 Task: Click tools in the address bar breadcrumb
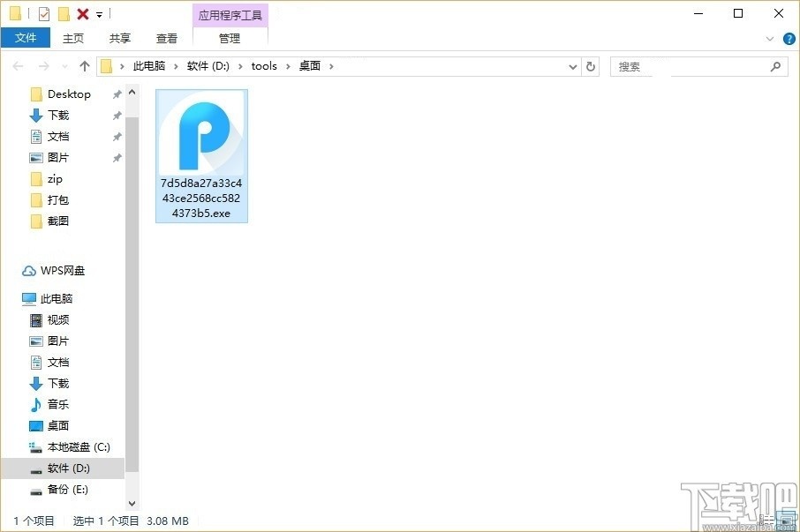(x=264, y=65)
